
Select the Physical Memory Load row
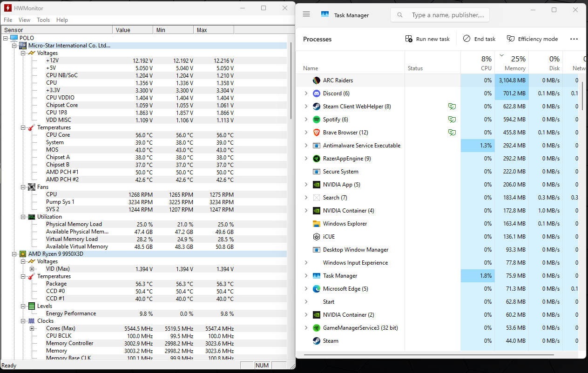click(x=144, y=224)
